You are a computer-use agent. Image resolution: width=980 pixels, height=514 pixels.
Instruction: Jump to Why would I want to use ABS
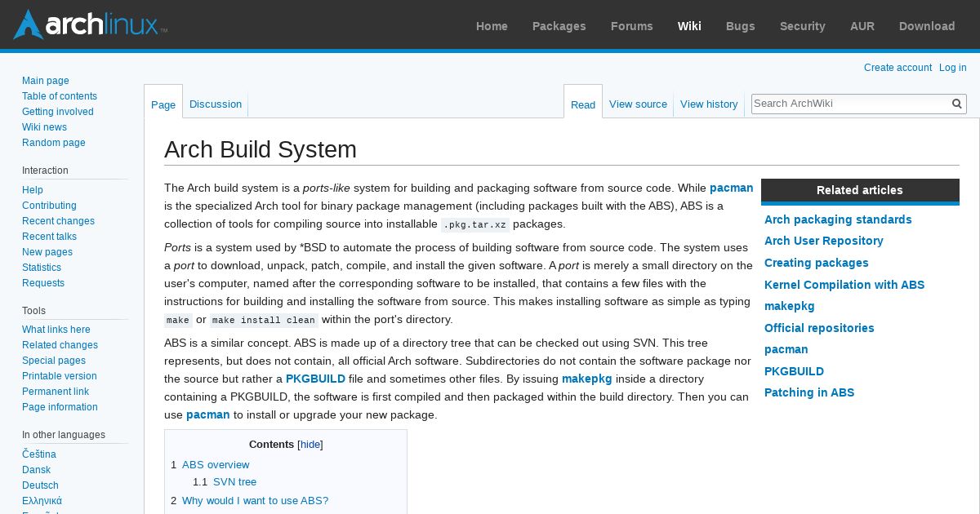point(255,501)
